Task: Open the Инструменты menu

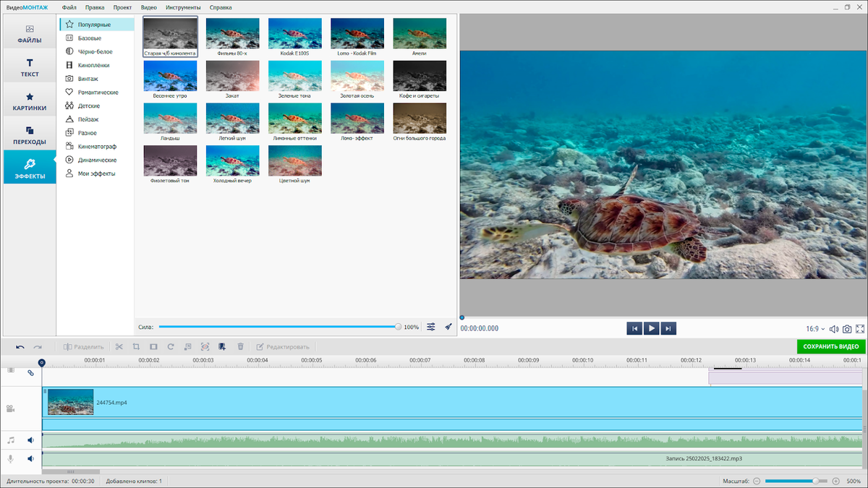Action: coord(183,7)
